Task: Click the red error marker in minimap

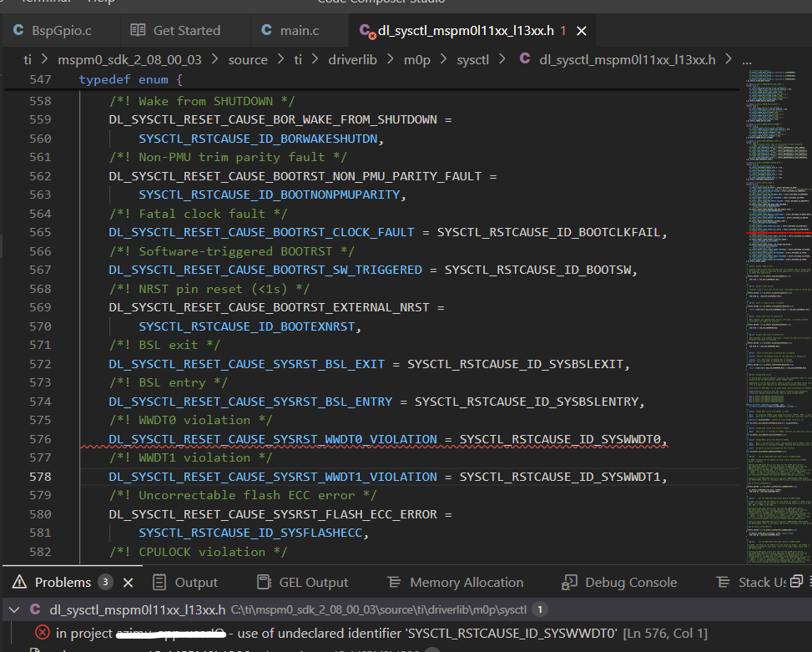Action: coord(779,233)
